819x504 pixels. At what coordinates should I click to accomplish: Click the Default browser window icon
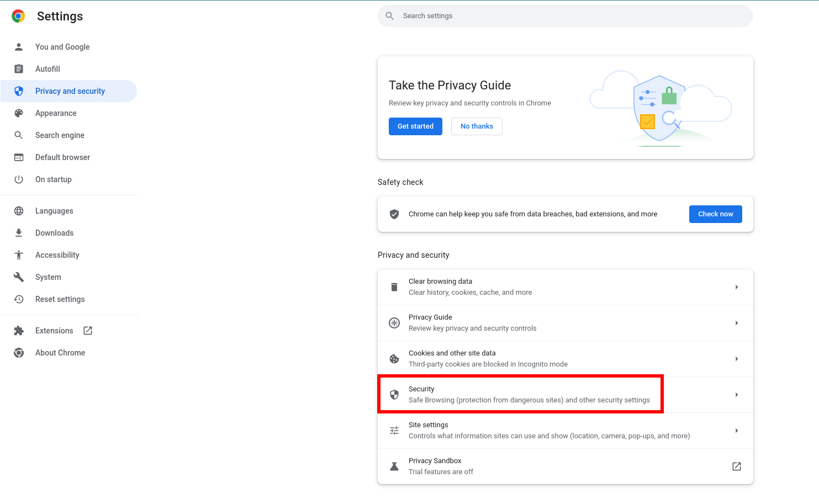(x=19, y=157)
